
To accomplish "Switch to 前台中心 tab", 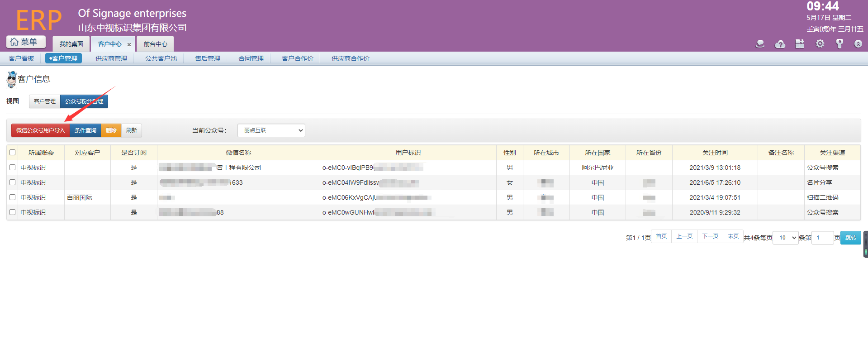I will pos(156,44).
